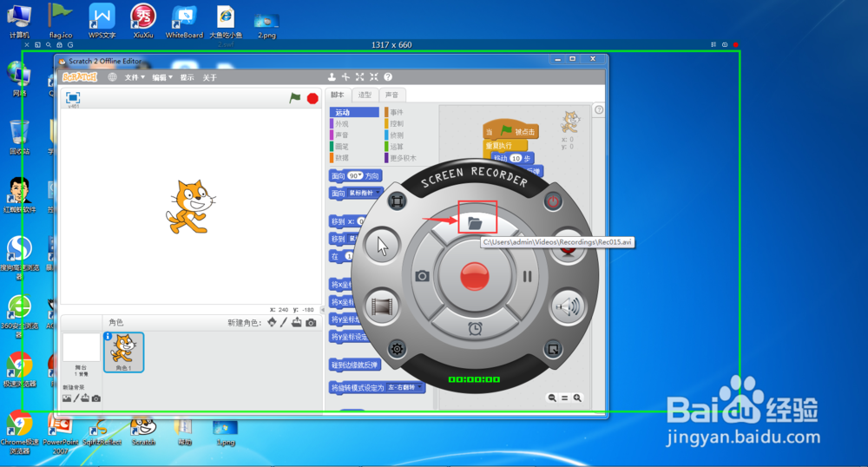The image size is (868, 467).
Task: Upload a sprite from file
Action: [297, 322]
